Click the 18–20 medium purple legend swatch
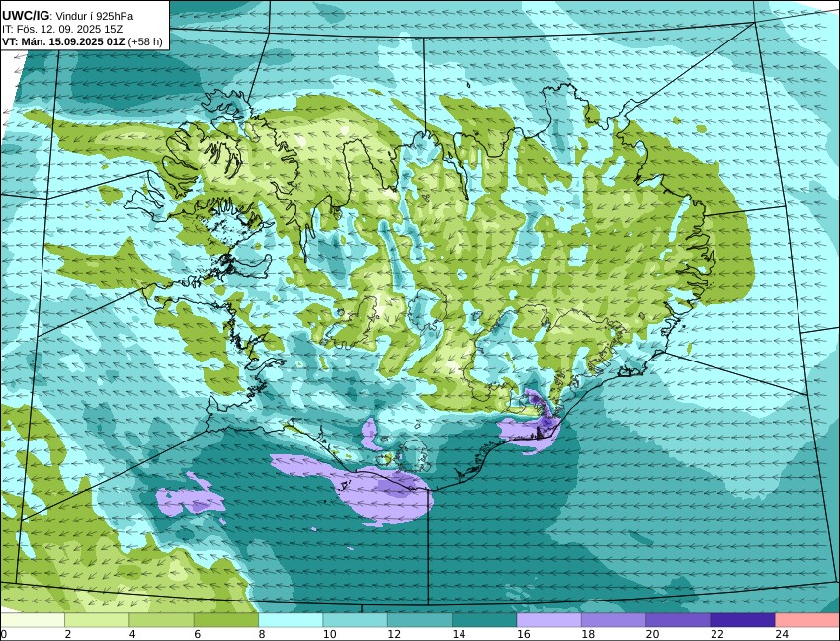 pos(614,620)
